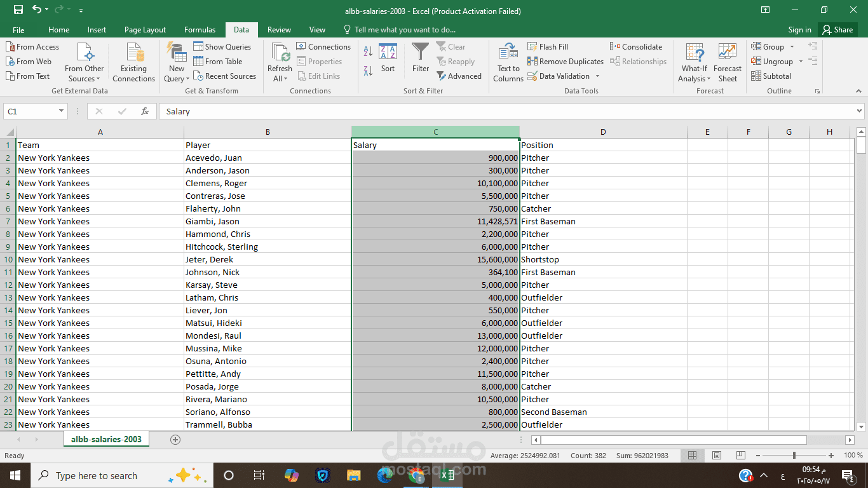Open Connections dialog

[x=323, y=47]
